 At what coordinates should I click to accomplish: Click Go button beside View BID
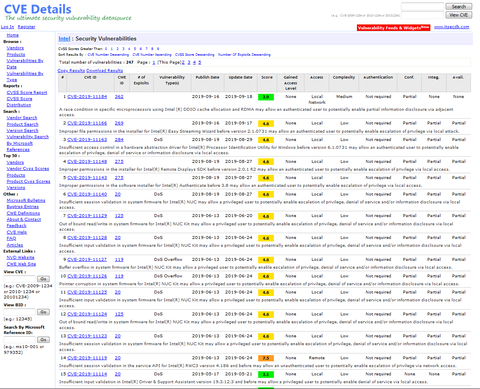[43, 312]
